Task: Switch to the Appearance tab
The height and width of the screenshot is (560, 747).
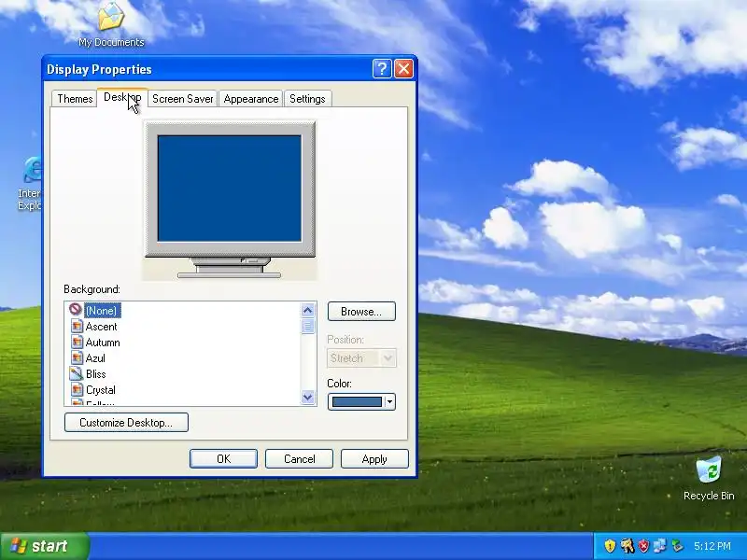Action: (x=250, y=99)
